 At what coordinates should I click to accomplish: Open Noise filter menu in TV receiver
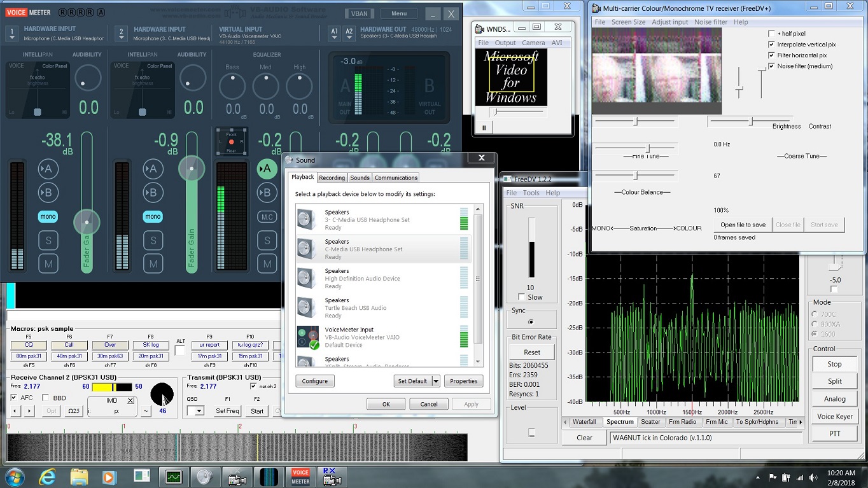point(710,22)
